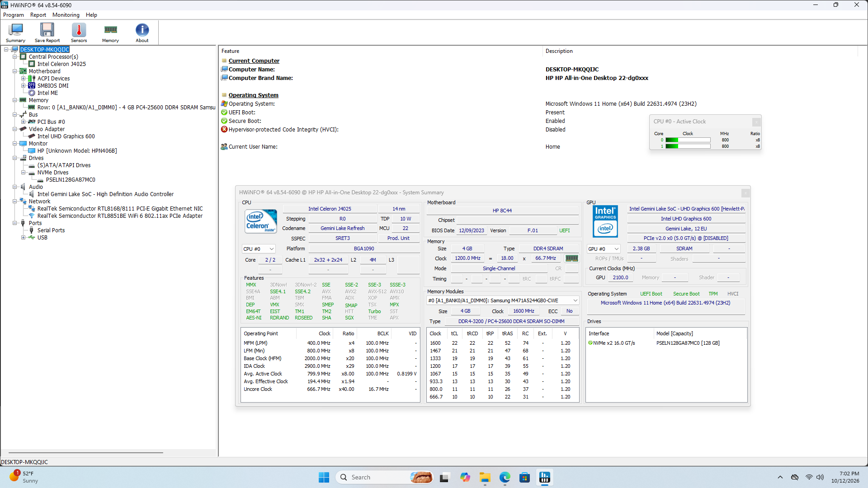This screenshot has height=488, width=868.
Task: Select PSELN128GA87MC0 drive in tree
Action: coord(71,180)
